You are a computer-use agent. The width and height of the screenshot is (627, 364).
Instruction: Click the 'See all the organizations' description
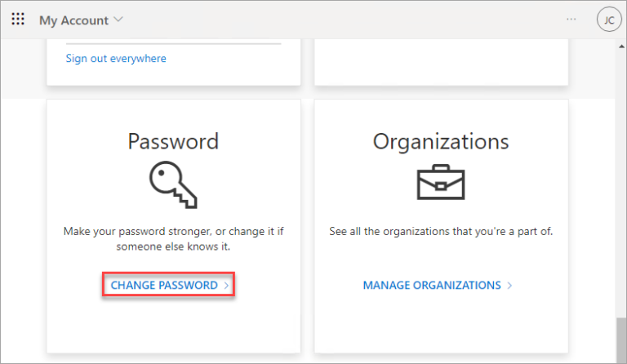pos(441,232)
